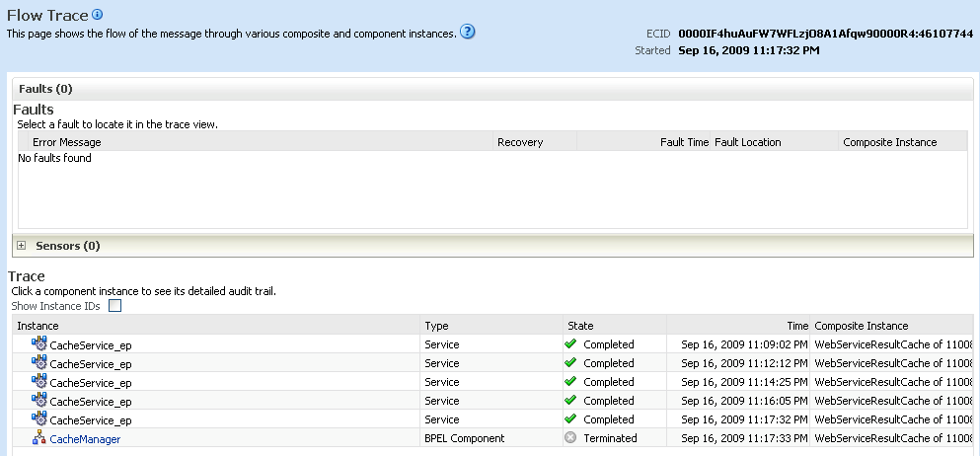Sort the trace by State column
980x456 pixels.
pyautogui.click(x=580, y=326)
